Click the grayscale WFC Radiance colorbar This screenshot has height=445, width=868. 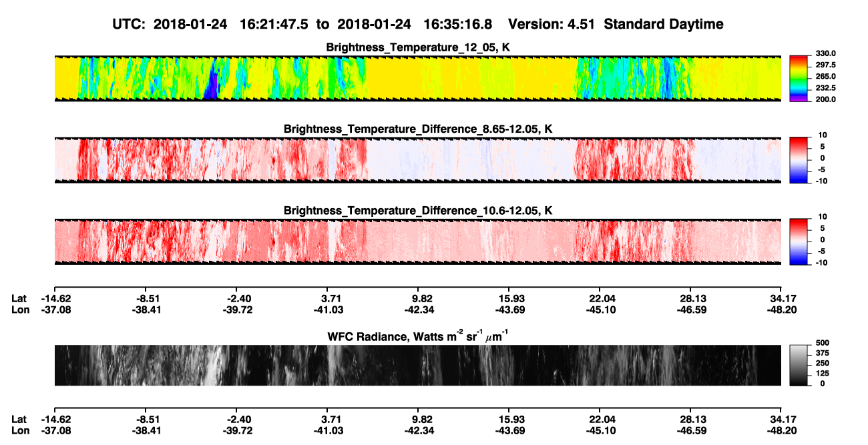click(x=798, y=366)
